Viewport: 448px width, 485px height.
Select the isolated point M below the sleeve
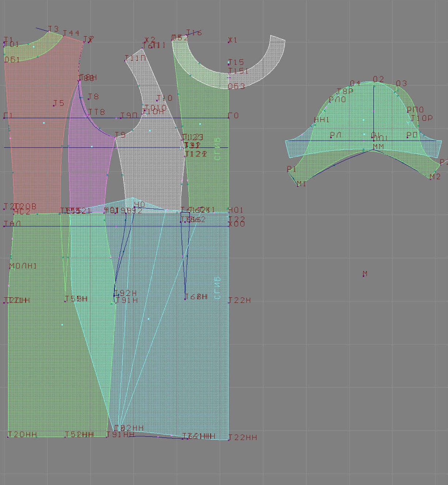[364, 276]
